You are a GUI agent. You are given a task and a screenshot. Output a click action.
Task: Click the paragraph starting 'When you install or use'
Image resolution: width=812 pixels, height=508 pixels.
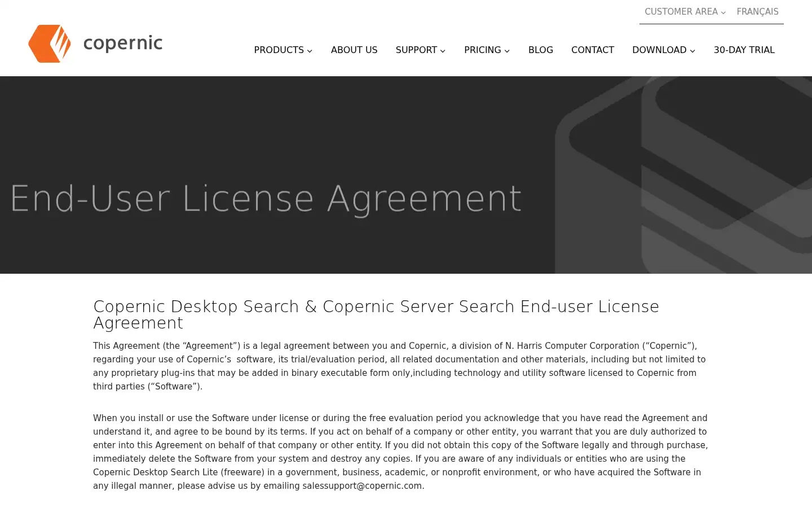tap(400, 452)
